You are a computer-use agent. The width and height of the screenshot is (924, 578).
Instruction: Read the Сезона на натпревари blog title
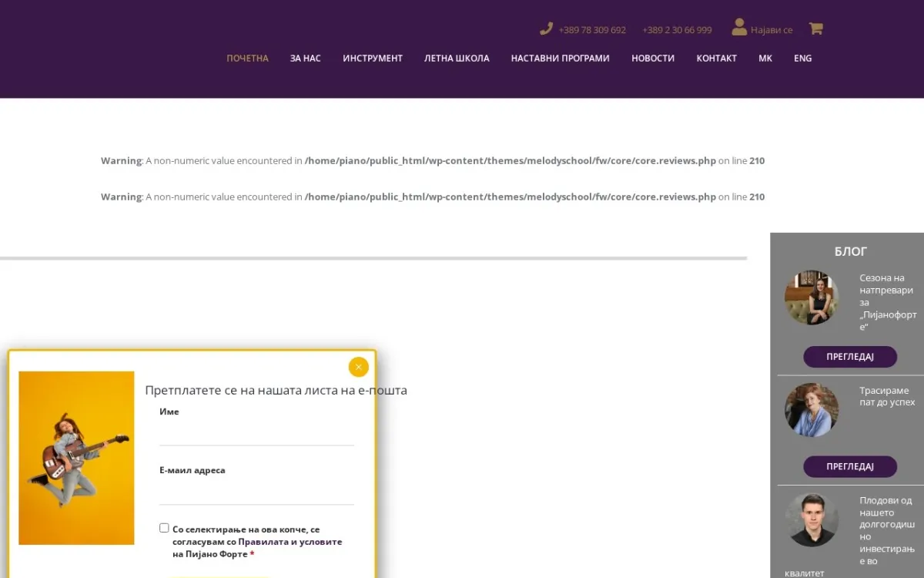888,302
